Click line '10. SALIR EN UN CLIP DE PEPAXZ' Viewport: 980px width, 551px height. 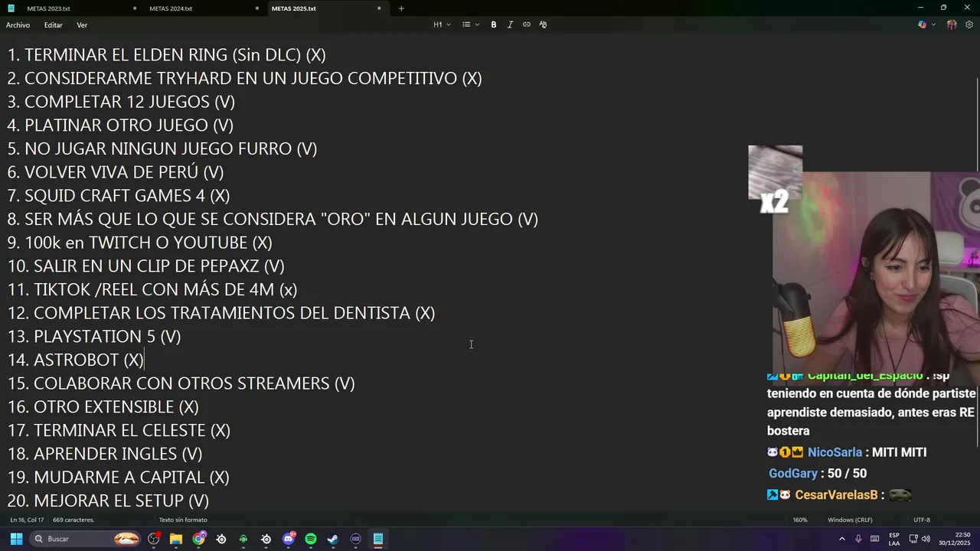point(145,266)
